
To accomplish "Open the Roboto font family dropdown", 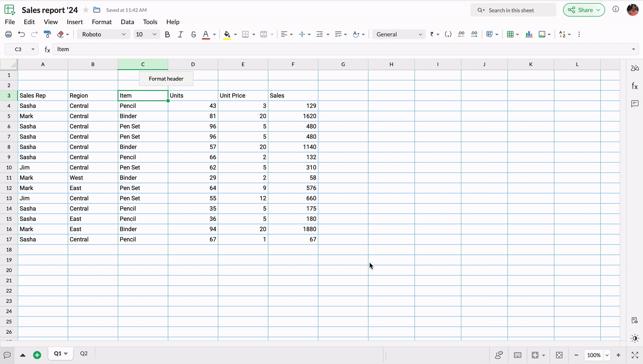I will click(x=103, y=34).
